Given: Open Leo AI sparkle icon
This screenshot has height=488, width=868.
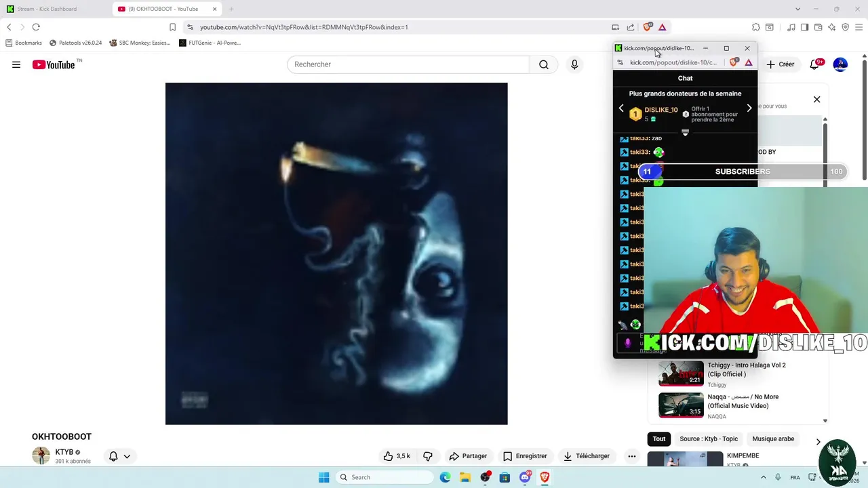Looking at the screenshot, I should click(832, 27).
